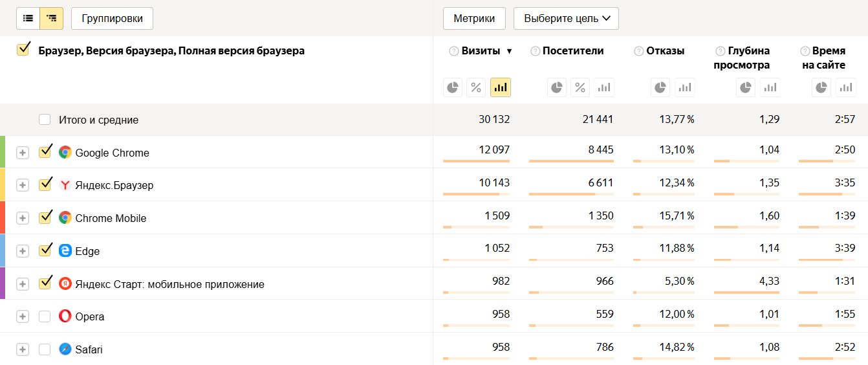This screenshot has width=868, height=365.
Task: Uncheck the Google Chrome row checkbox
Action: click(x=45, y=152)
